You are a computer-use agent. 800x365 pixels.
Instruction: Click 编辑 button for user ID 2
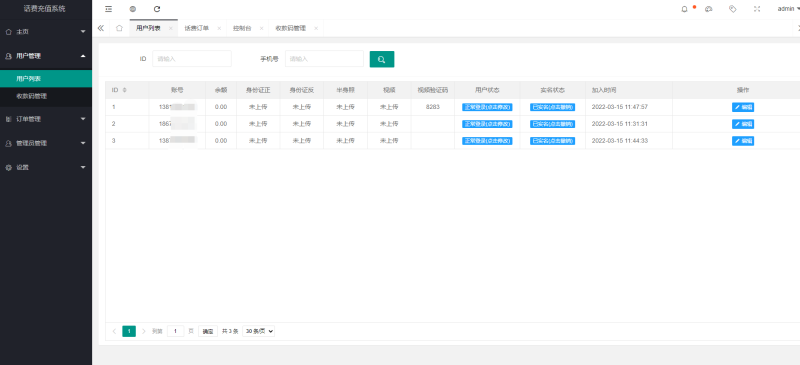coord(743,124)
